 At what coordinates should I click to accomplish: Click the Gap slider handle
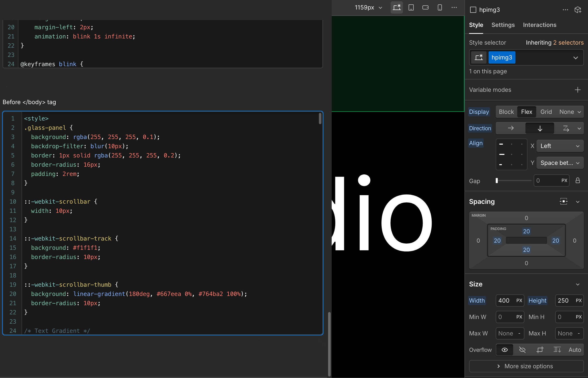click(497, 181)
